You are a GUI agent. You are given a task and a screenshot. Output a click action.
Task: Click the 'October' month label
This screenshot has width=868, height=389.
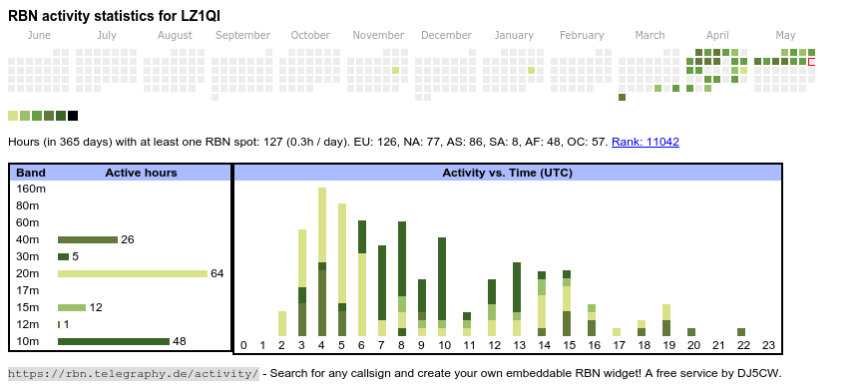pos(310,35)
